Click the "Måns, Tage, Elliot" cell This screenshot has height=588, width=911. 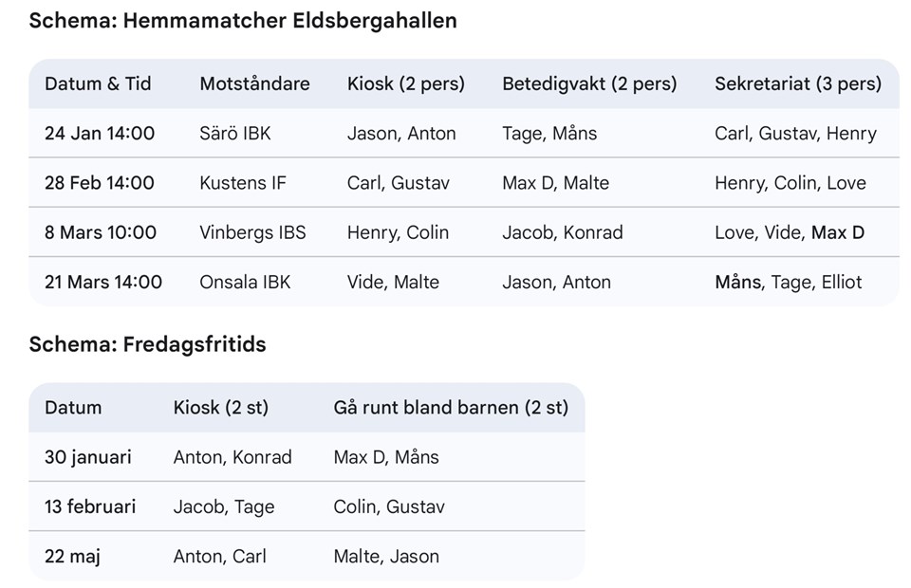coord(789,282)
